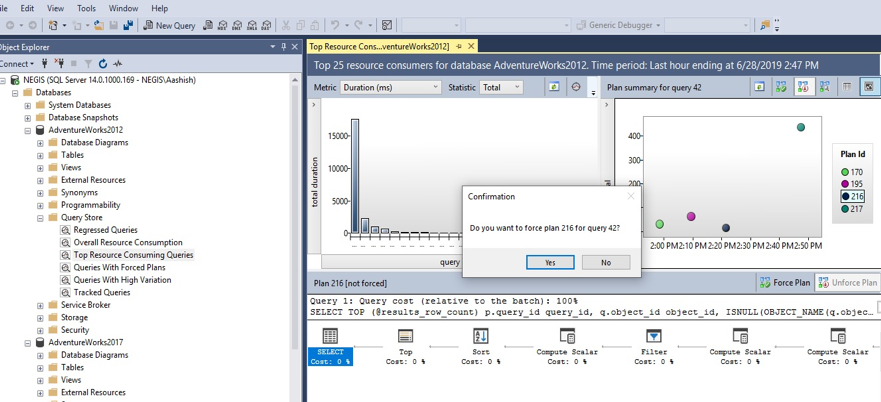Image resolution: width=881 pixels, height=402 pixels.
Task: Click the Open File folder icon
Action: [99, 25]
